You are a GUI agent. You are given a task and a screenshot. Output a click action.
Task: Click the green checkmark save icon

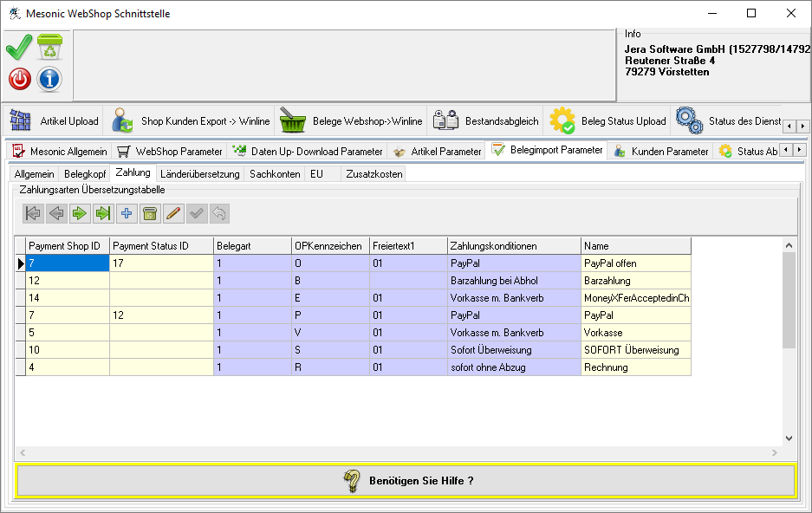(19, 48)
